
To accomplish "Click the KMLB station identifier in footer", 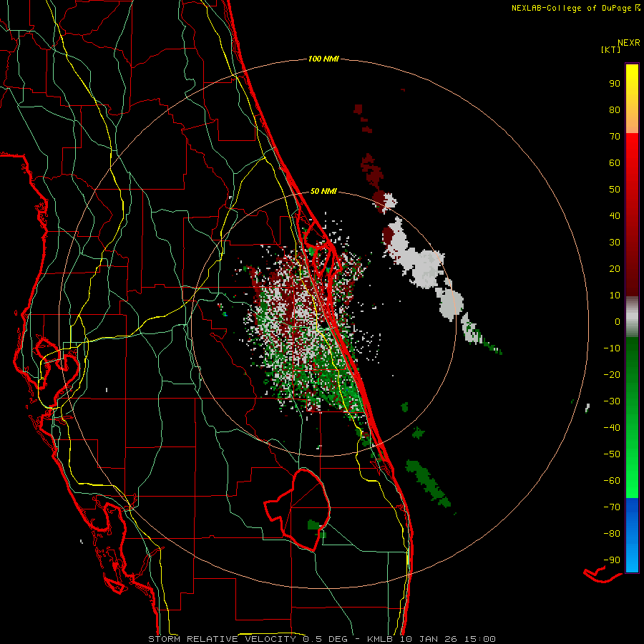I will pyautogui.click(x=380, y=639).
